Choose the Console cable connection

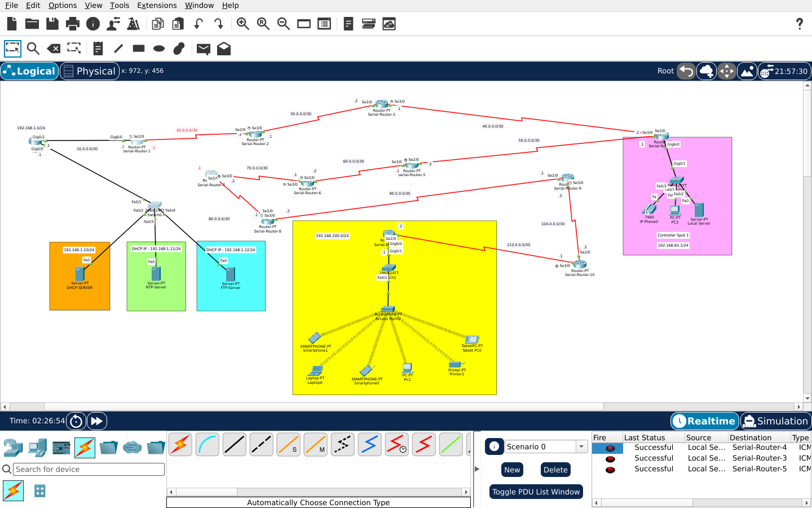click(208, 445)
